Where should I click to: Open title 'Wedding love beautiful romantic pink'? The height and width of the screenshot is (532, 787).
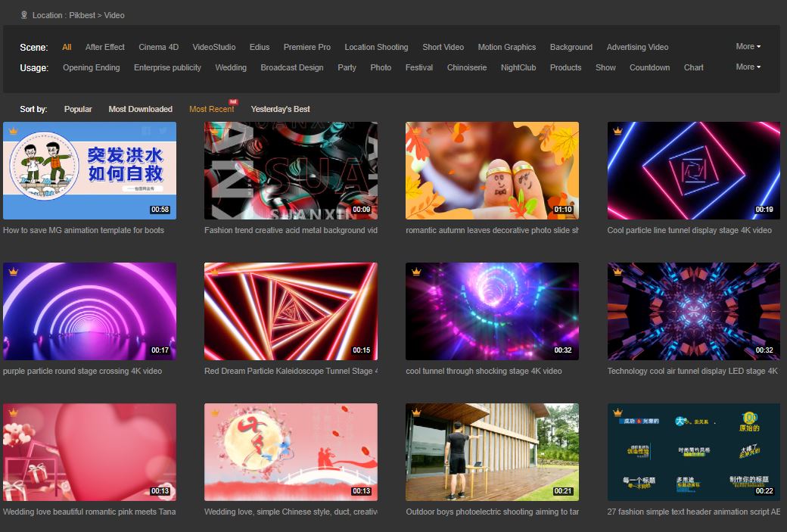click(89, 512)
